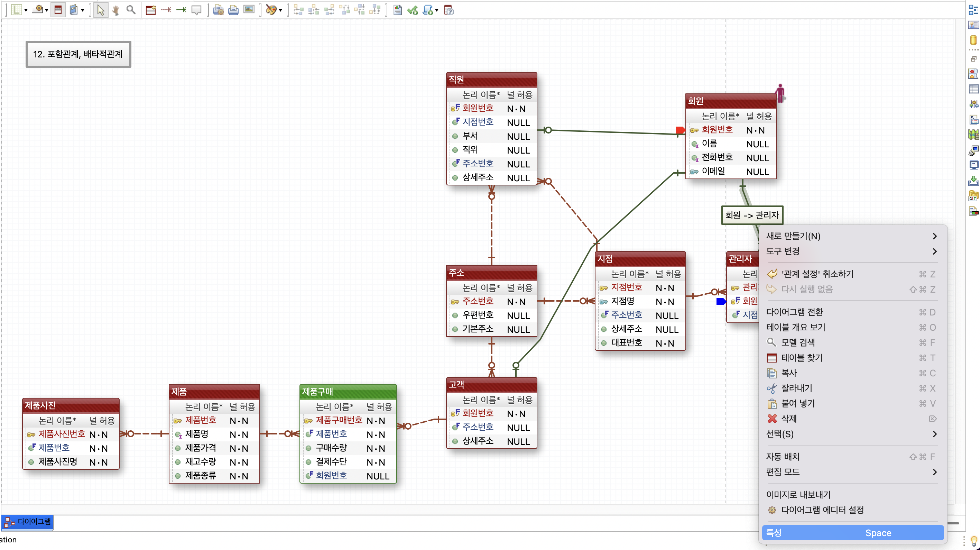
Task: Click 이메일 column in 회원 table
Action: pos(731,172)
